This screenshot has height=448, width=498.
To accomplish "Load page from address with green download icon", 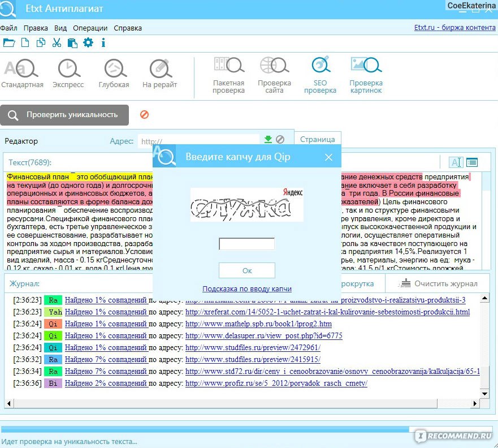I will (x=269, y=139).
